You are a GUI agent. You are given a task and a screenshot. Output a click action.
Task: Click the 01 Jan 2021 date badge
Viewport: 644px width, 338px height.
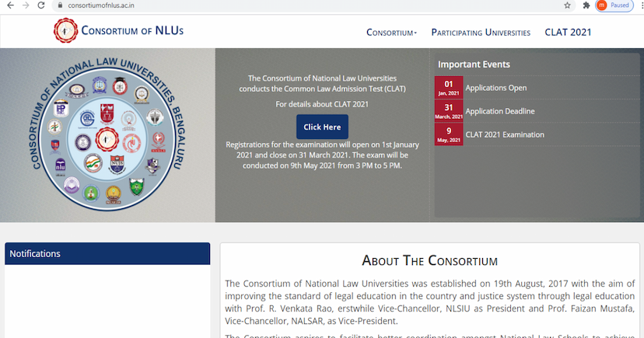coord(449,87)
